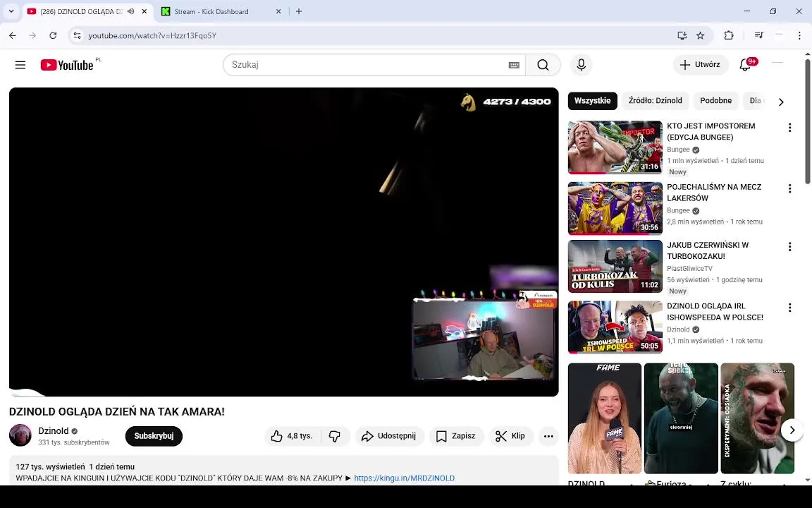Click the magnifier search button
Screen dimensions: 812x508
pos(543,65)
